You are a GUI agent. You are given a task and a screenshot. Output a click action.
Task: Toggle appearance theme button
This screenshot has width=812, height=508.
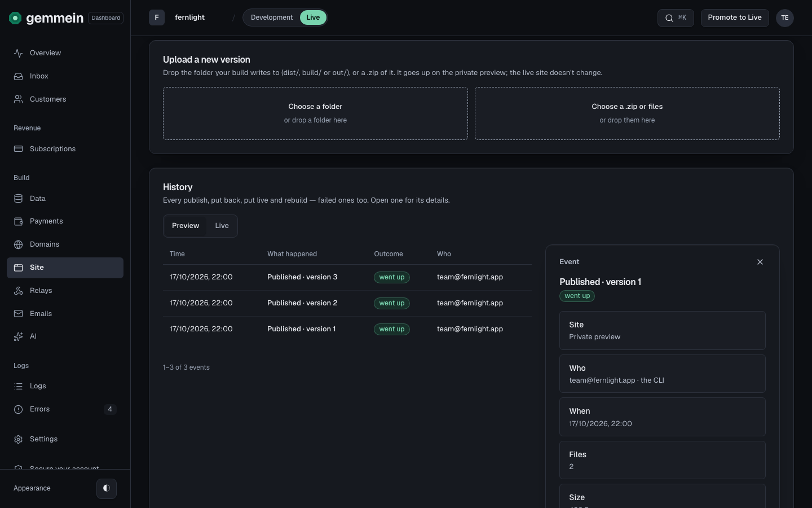pyautogui.click(x=107, y=488)
